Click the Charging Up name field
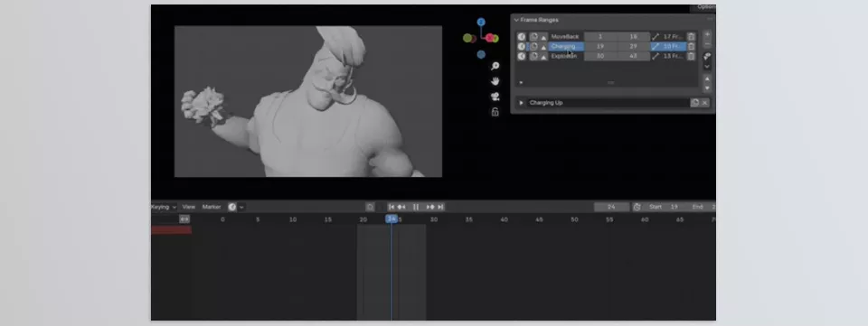868x326 pixels. (x=608, y=103)
